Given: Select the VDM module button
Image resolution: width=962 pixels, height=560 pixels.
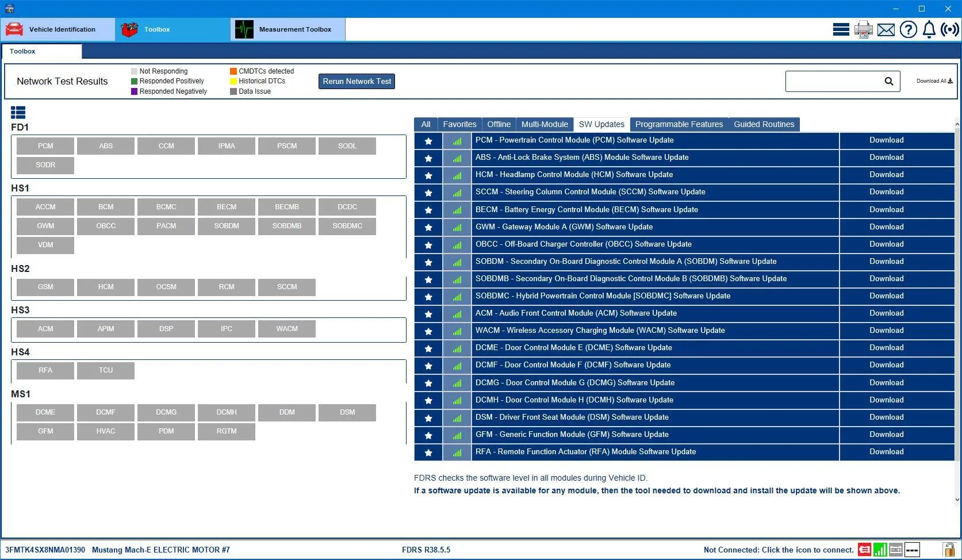Looking at the screenshot, I should pyautogui.click(x=45, y=245).
